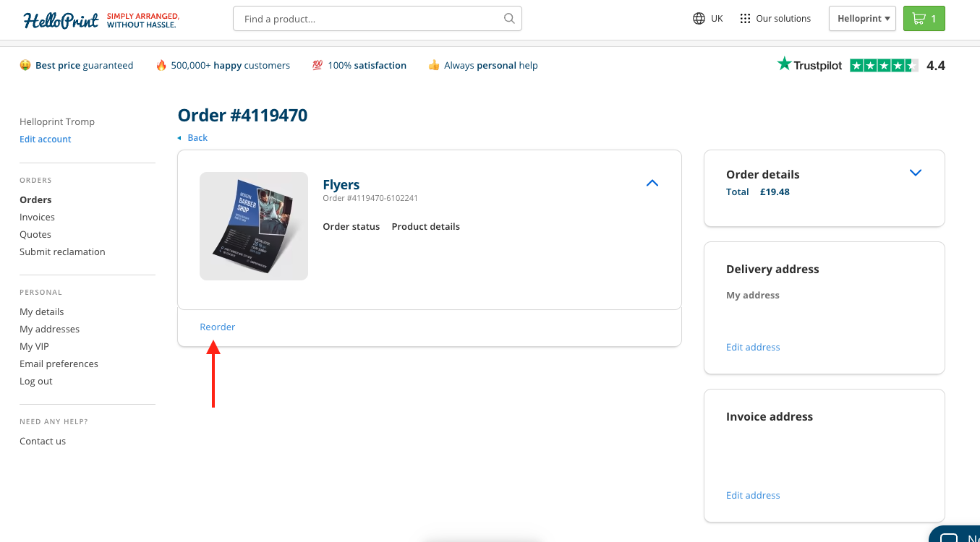Collapse the Flyers order panel chevron
Image resolution: width=980 pixels, height=542 pixels.
(652, 184)
